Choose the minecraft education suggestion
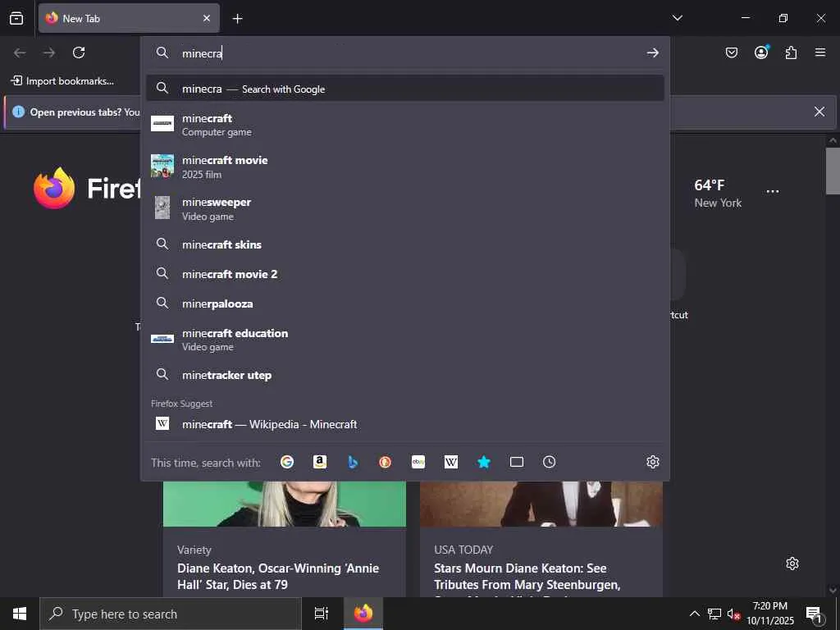Image resolution: width=840 pixels, height=630 pixels. (405, 339)
